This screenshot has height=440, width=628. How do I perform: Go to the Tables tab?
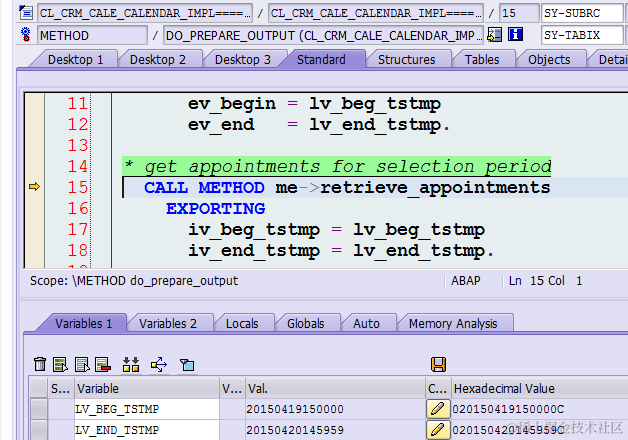coord(482,60)
